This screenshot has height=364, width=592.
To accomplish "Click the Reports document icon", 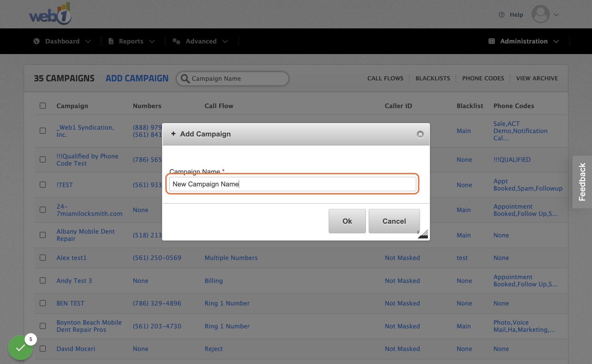I will [x=111, y=41].
